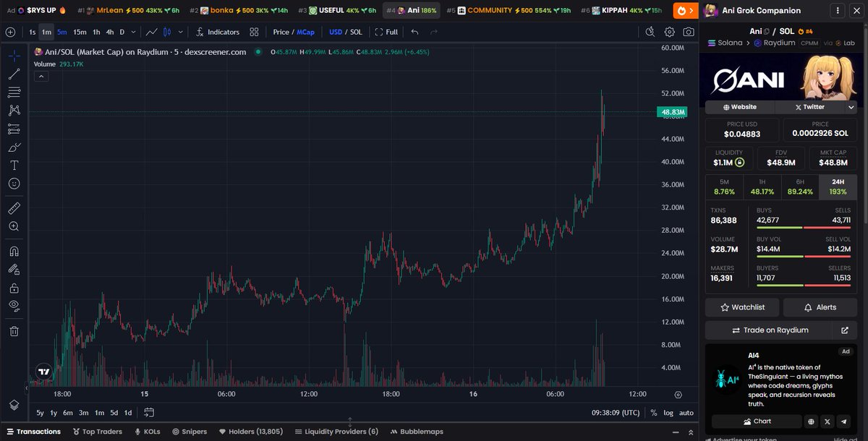Set the chart interval to 1s
This screenshot has width=868, height=441.
click(x=32, y=32)
